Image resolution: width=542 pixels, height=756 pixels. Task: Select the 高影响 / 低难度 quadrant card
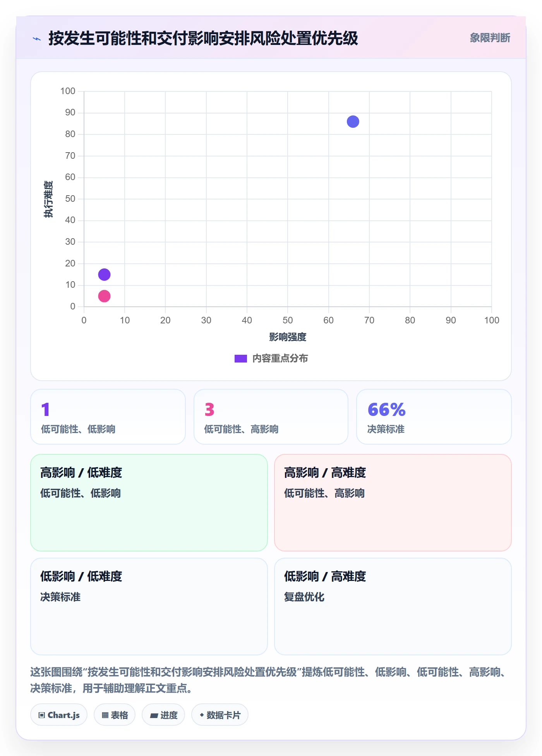(149, 503)
